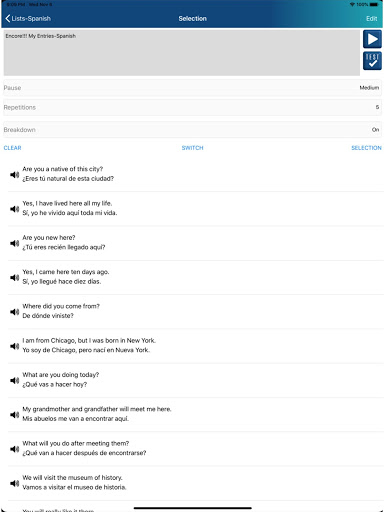Tap the SELECTION link
384x512 pixels.
[x=366, y=148]
